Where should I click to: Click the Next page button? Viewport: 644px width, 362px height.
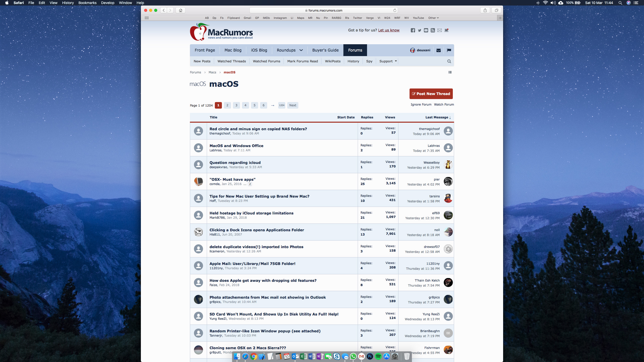(x=293, y=105)
